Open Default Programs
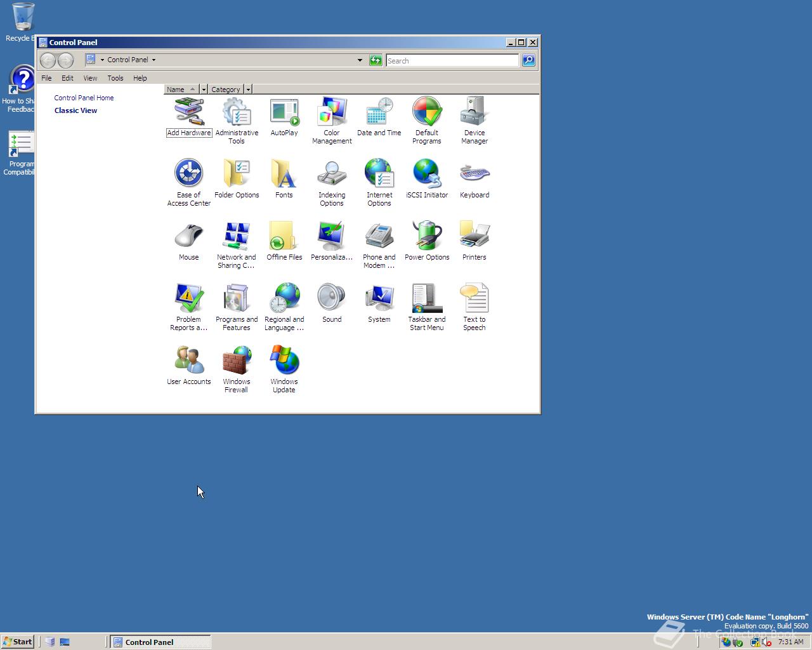The image size is (812, 650). tap(427, 121)
